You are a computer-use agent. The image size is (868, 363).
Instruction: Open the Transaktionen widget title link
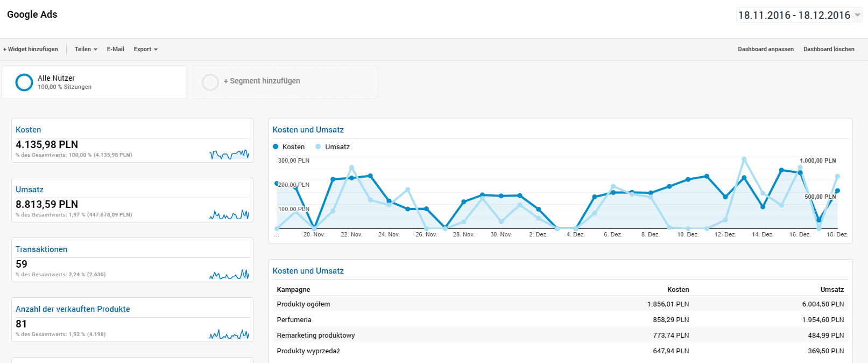pyautogui.click(x=41, y=249)
